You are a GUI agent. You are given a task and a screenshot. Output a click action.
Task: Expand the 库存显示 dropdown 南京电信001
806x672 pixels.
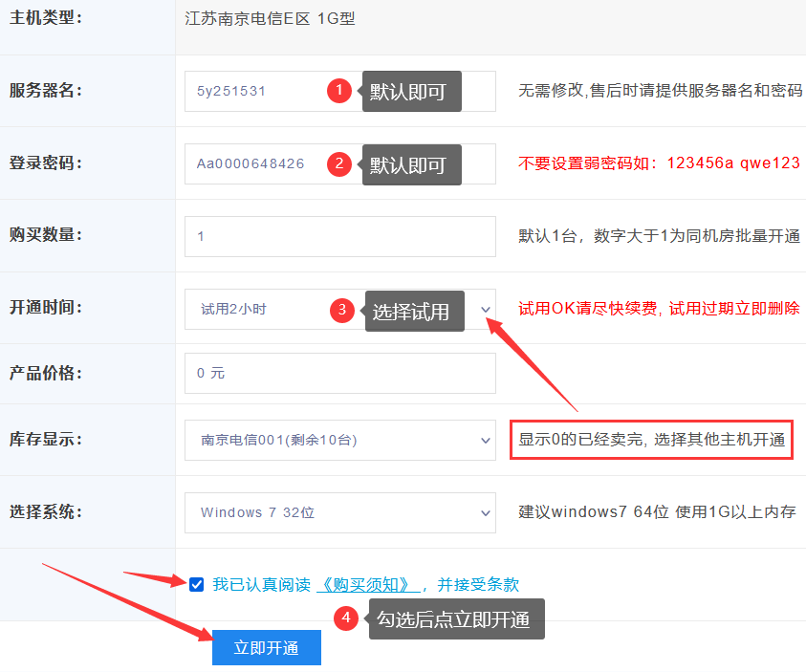click(339, 441)
